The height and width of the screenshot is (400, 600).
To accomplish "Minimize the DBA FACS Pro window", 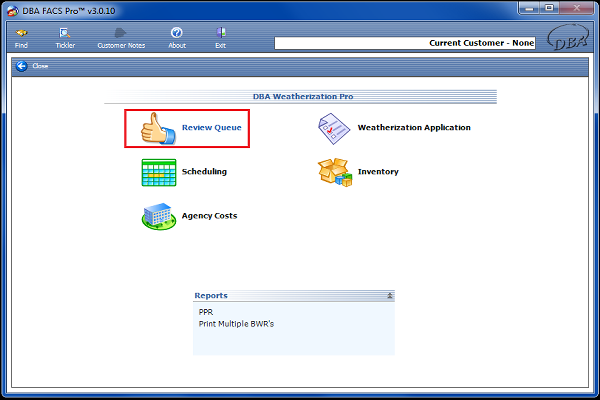I will point(530,8).
